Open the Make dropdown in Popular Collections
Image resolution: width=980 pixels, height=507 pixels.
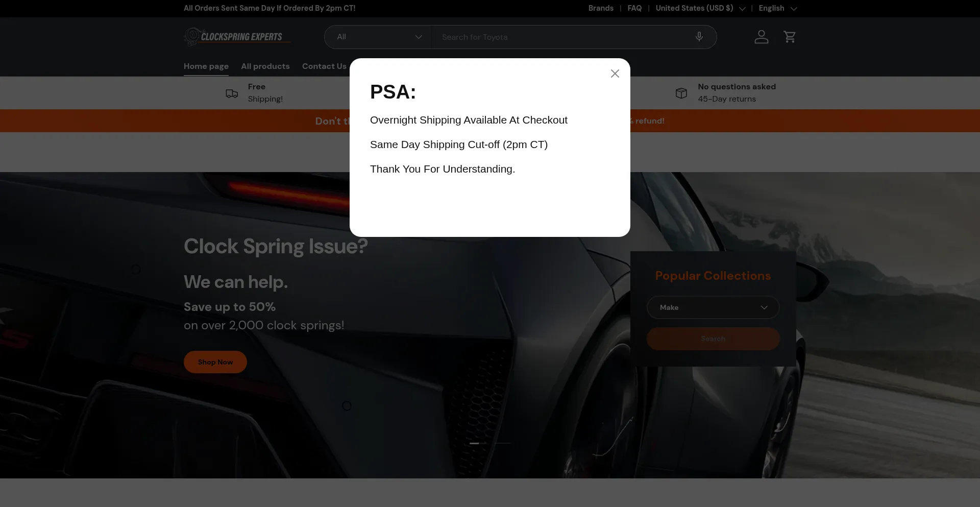[713, 307]
